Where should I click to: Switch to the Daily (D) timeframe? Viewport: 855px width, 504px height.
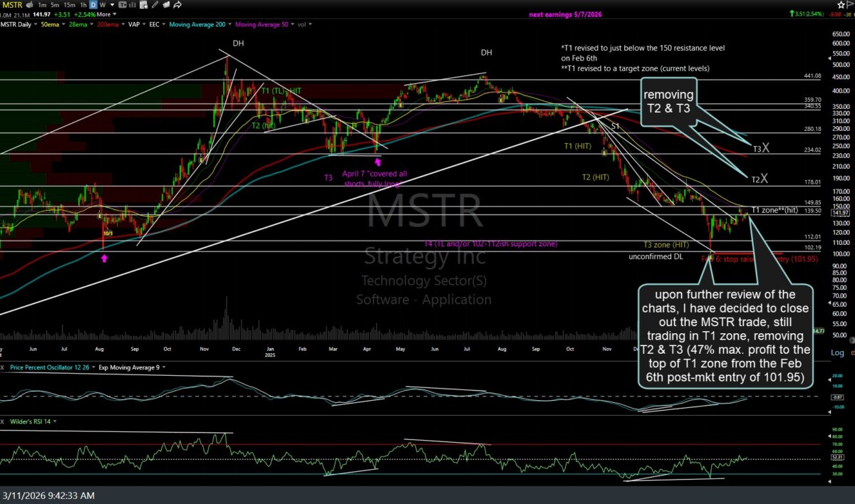(93, 4)
